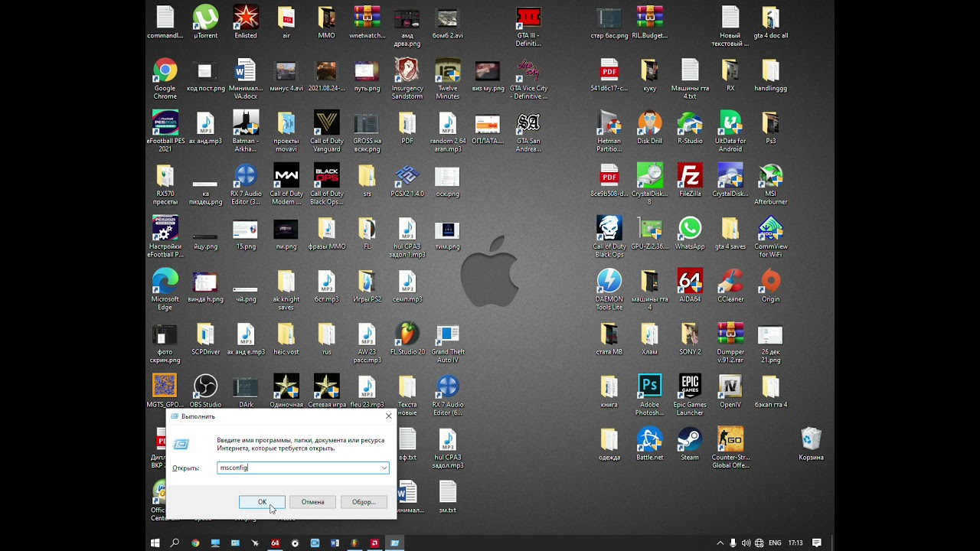980x551 pixels.
Task: Select the OBS Studio desktop icon
Action: click(205, 392)
